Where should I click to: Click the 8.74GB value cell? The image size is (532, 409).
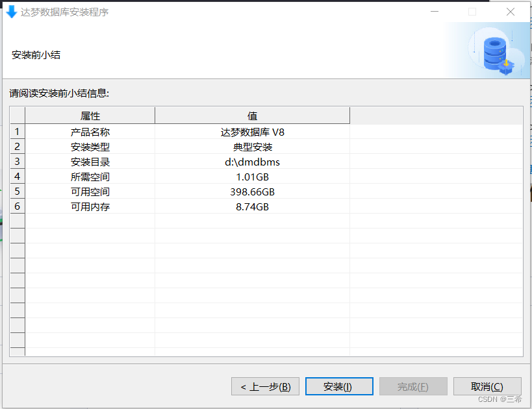click(252, 206)
